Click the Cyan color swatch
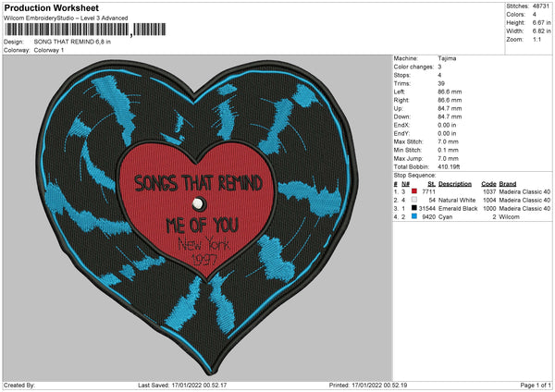Screen dimensions: 555x392 [x=414, y=216]
